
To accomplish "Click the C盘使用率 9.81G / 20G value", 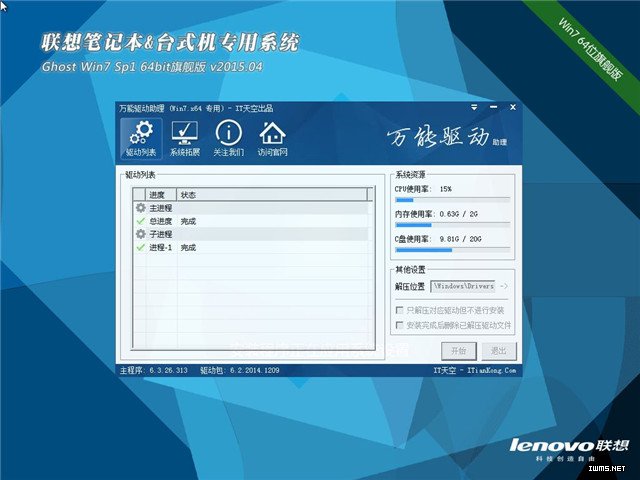I will click(x=461, y=239).
